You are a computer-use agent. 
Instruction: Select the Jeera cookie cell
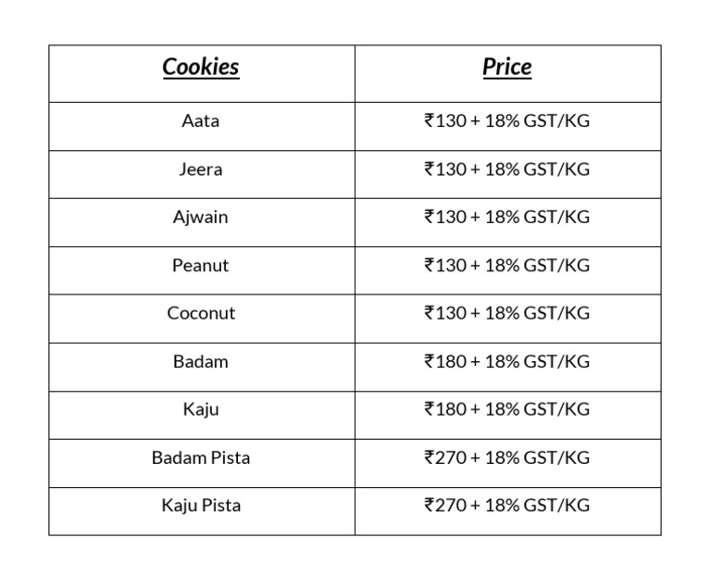click(x=201, y=169)
